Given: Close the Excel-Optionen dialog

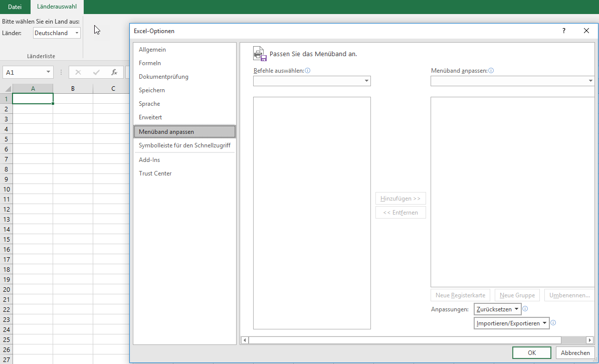Looking at the screenshot, I should point(586,31).
